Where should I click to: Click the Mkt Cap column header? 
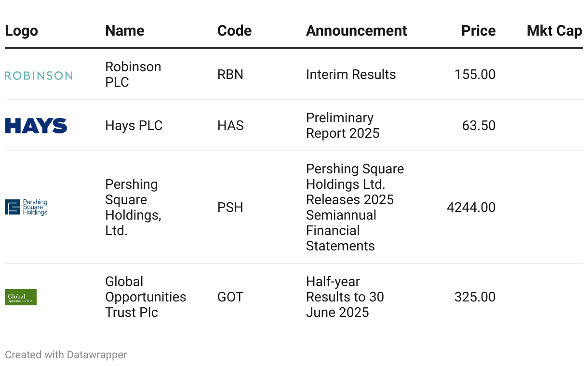click(554, 31)
